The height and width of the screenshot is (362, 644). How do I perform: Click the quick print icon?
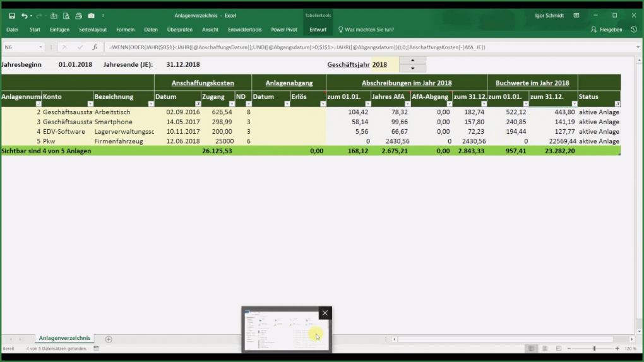click(78, 16)
